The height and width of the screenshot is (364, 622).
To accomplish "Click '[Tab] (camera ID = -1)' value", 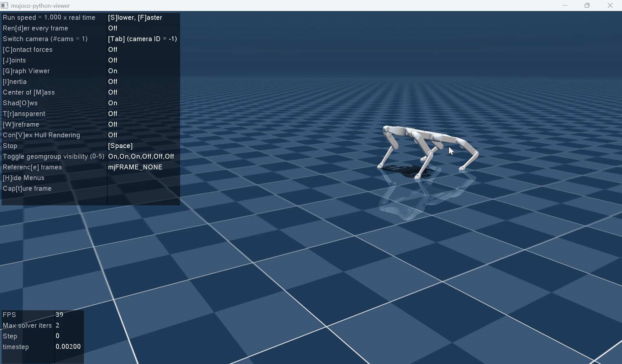I will [x=143, y=39].
